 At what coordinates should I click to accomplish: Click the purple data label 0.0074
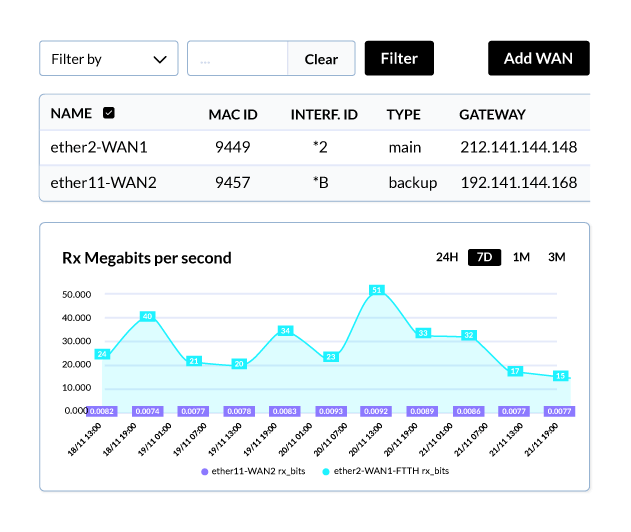[x=148, y=411]
